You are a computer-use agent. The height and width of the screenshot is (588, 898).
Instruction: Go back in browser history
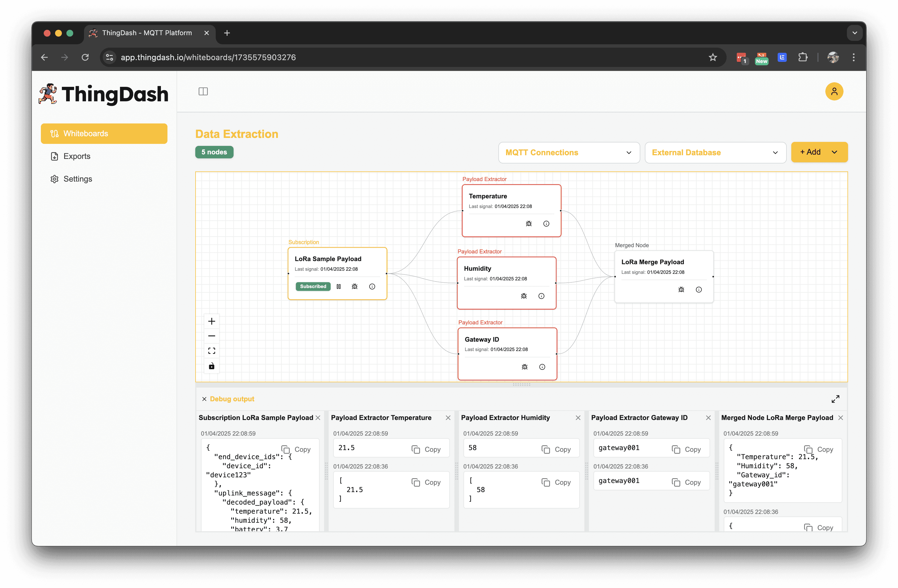[45, 57]
